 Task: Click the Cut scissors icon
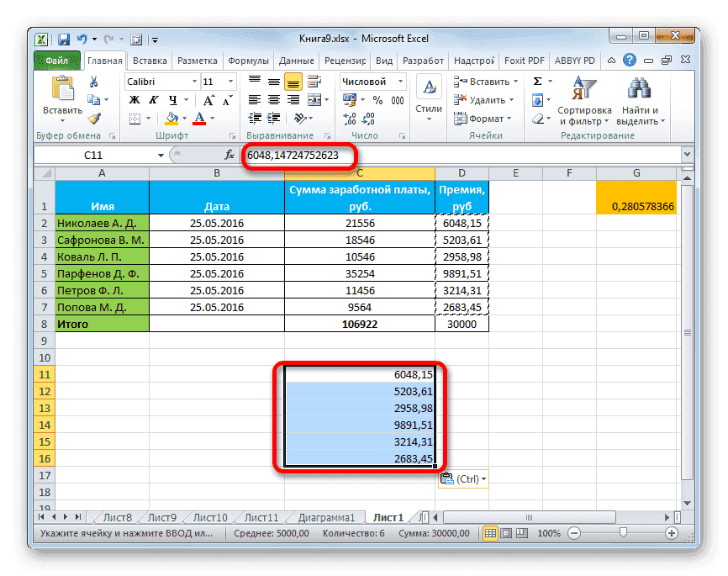click(93, 81)
